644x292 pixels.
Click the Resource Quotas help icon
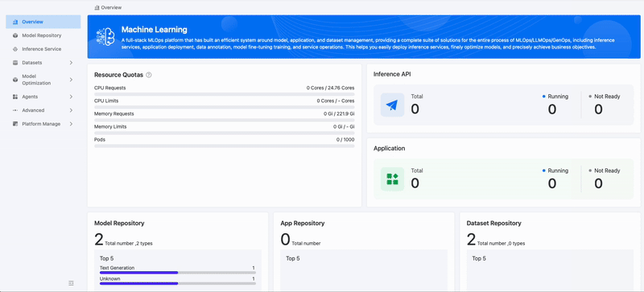[149, 75]
